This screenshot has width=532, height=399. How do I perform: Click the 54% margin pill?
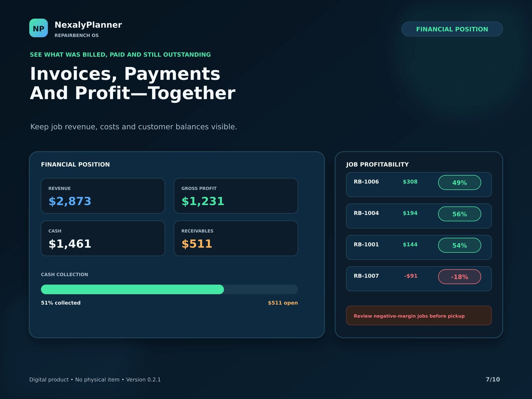tap(460, 245)
